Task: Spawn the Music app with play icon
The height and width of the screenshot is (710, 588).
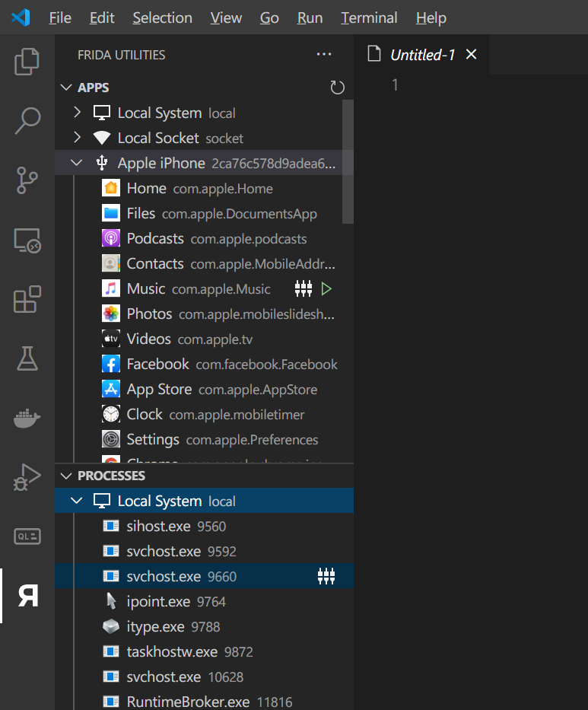Action: [326, 288]
